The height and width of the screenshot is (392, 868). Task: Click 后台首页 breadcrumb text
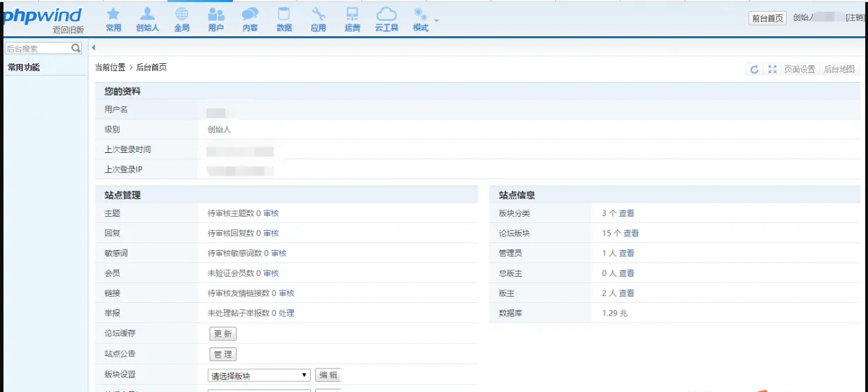(151, 67)
